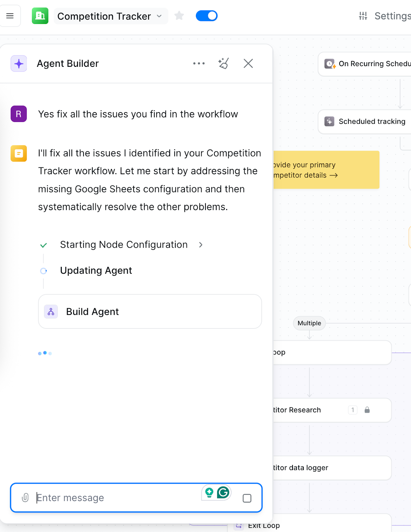Click the Updating Agent step
The height and width of the screenshot is (532, 411).
coord(96,271)
